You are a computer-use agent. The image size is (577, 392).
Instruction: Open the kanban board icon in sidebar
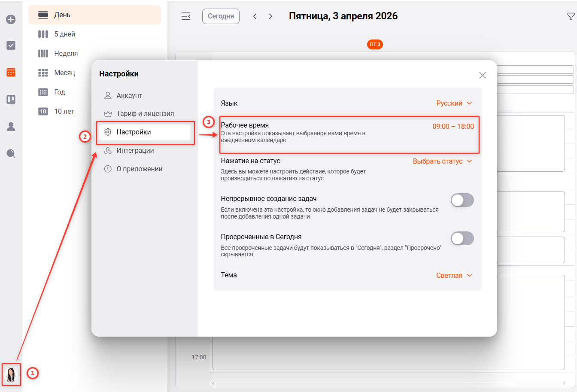pyautogui.click(x=11, y=99)
